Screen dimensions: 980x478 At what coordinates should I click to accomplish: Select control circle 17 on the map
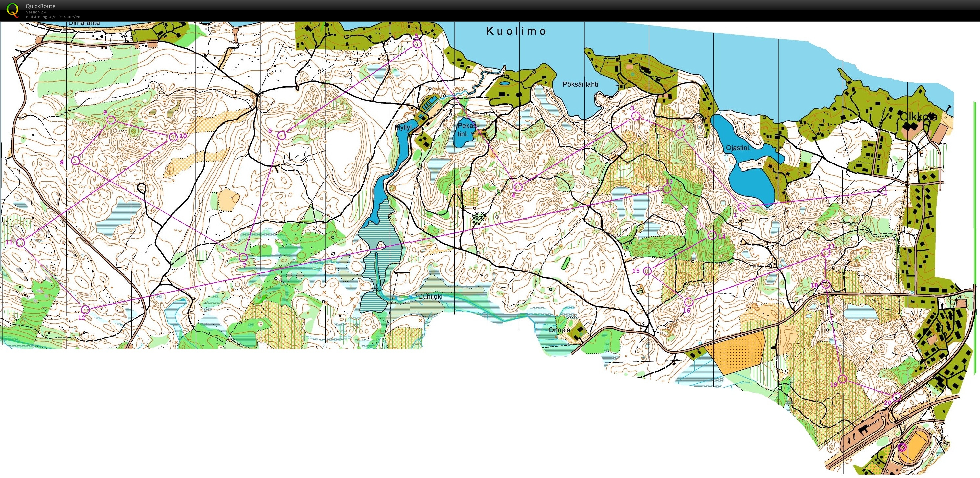coord(826,253)
